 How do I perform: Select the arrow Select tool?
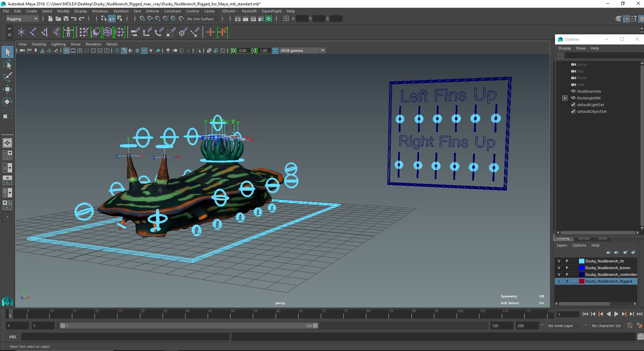(7, 52)
